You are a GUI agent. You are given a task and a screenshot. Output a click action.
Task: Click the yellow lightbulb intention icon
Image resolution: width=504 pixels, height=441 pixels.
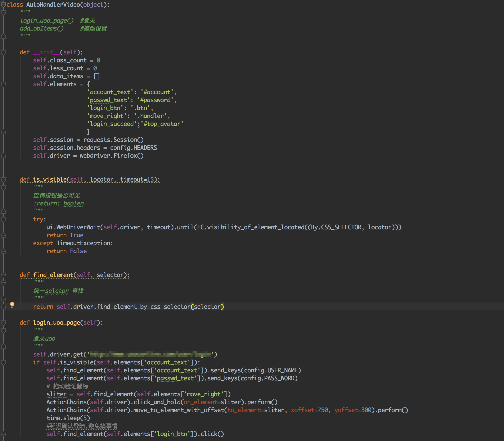12,305
